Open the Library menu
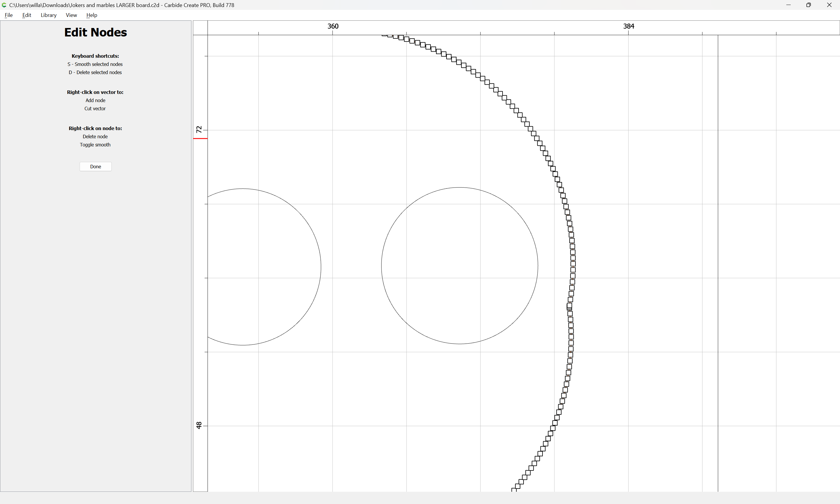840x504 pixels. 48,15
